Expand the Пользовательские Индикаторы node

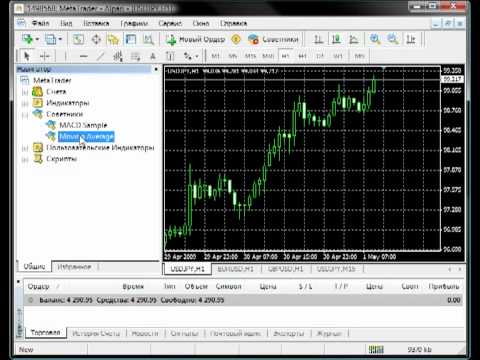coord(25,148)
